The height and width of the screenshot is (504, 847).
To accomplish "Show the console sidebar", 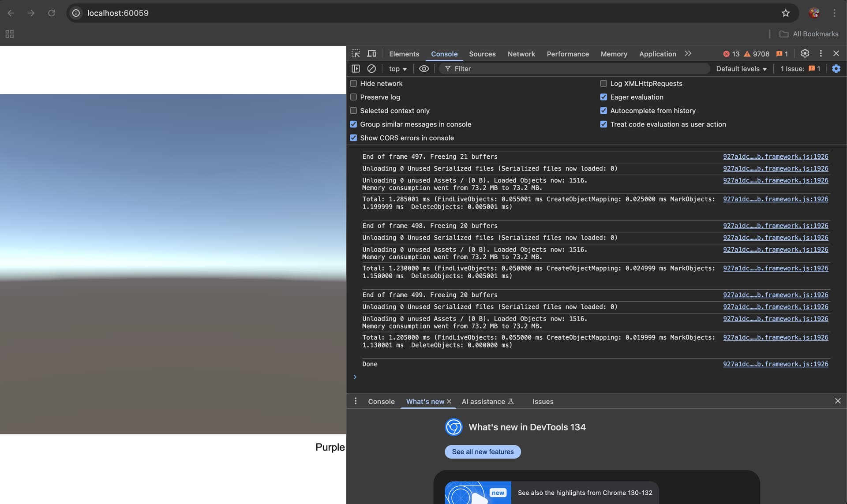I will click(x=356, y=69).
